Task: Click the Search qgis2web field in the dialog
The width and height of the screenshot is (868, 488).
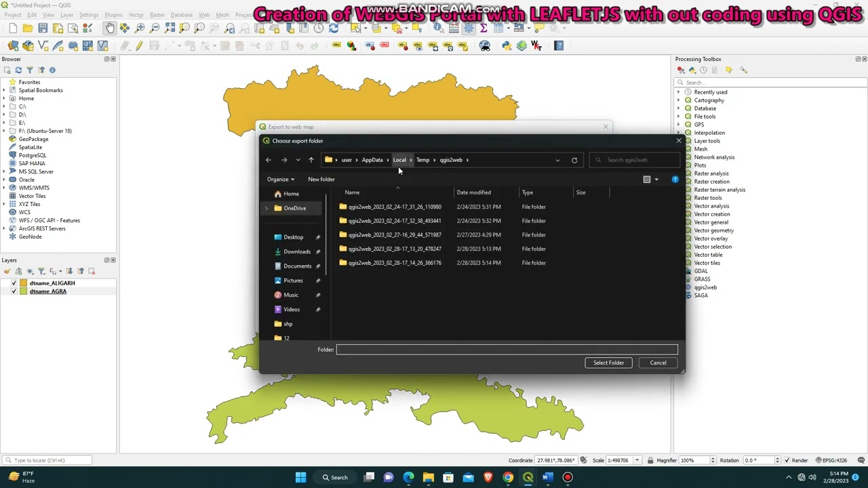Action: (x=634, y=160)
